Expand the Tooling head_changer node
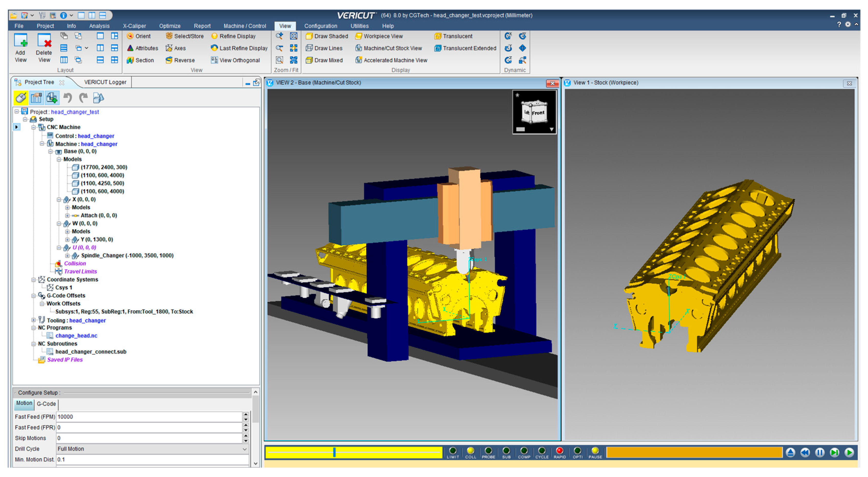 click(33, 320)
